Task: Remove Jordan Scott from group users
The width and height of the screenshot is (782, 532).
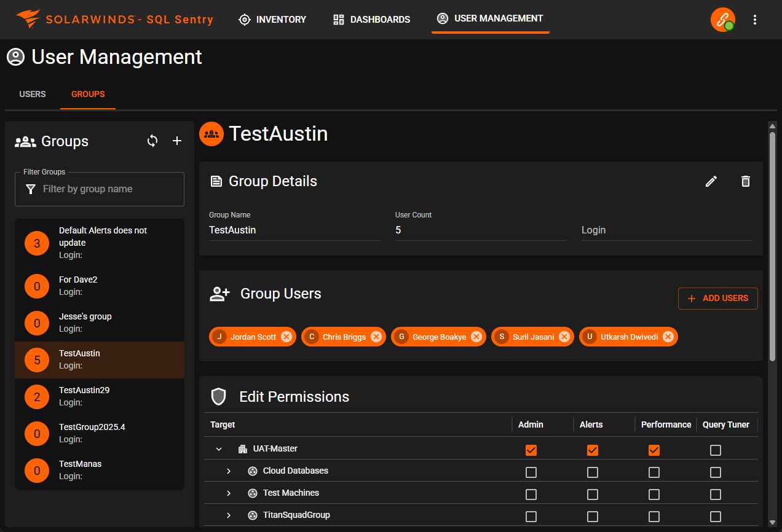Action: click(286, 337)
